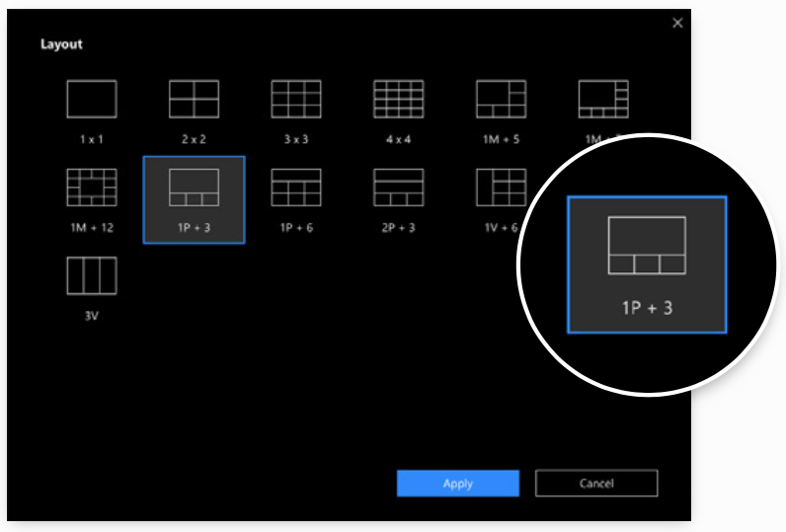The image size is (786, 532).
Task: Select the 1 x 1 single-view layout icon
Action: pos(92,100)
